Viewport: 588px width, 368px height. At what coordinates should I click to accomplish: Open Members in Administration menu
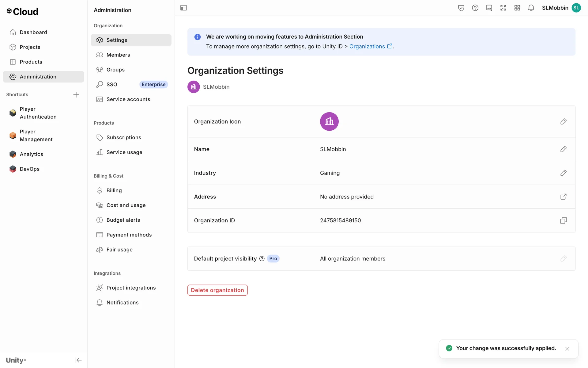click(x=118, y=55)
